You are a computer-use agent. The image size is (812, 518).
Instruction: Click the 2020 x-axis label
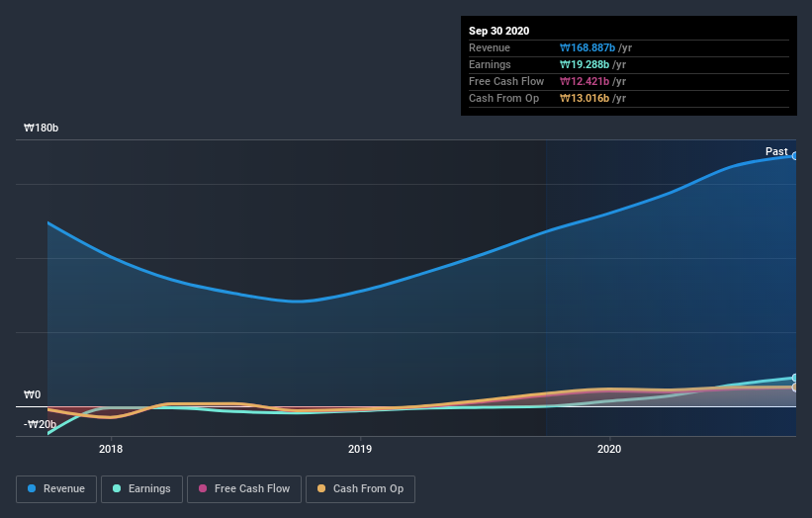pyautogui.click(x=609, y=449)
